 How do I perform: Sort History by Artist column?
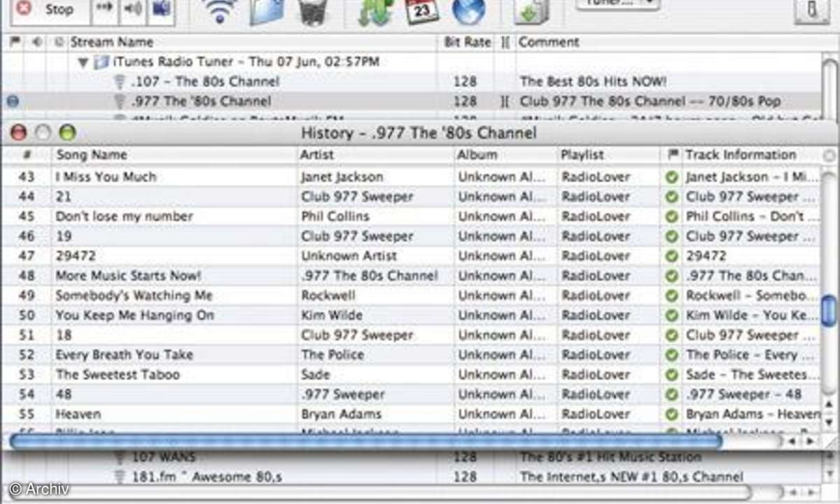tap(375, 155)
